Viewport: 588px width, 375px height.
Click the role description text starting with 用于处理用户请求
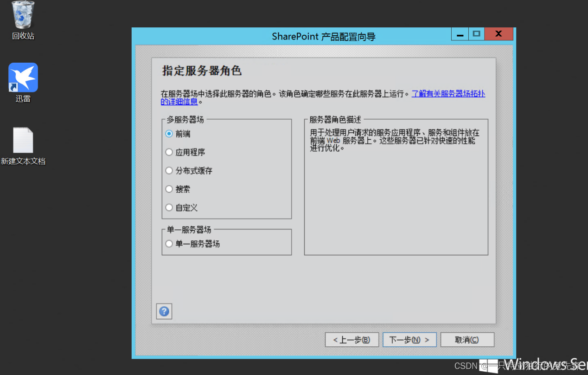click(x=395, y=141)
